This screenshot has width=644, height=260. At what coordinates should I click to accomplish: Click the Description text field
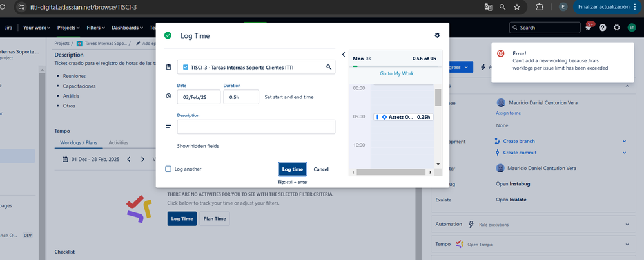(256, 127)
